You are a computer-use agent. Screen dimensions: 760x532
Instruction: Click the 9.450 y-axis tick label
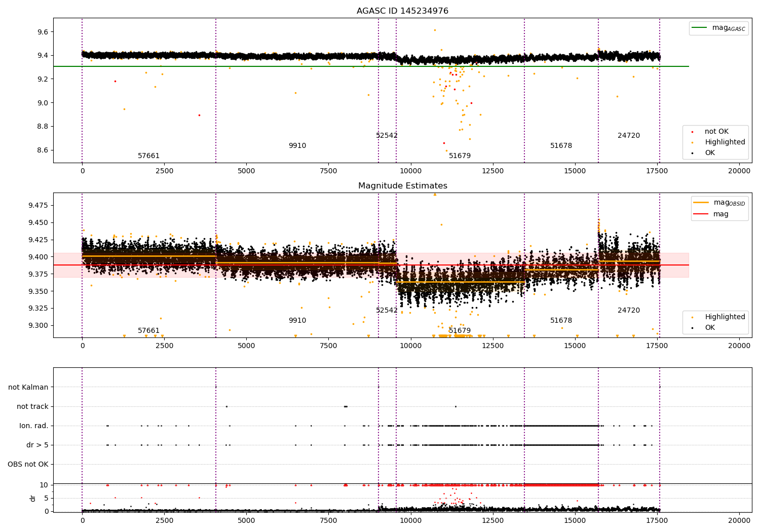(x=38, y=222)
